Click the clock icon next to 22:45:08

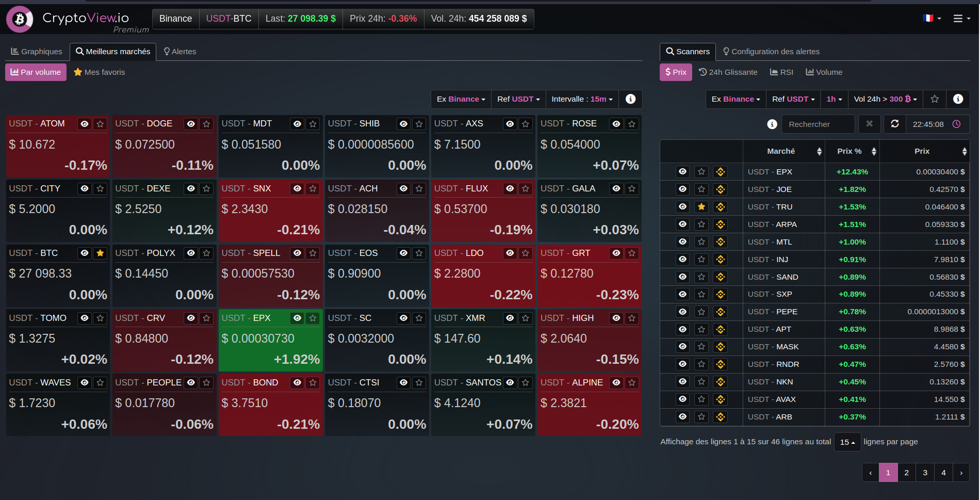(956, 124)
